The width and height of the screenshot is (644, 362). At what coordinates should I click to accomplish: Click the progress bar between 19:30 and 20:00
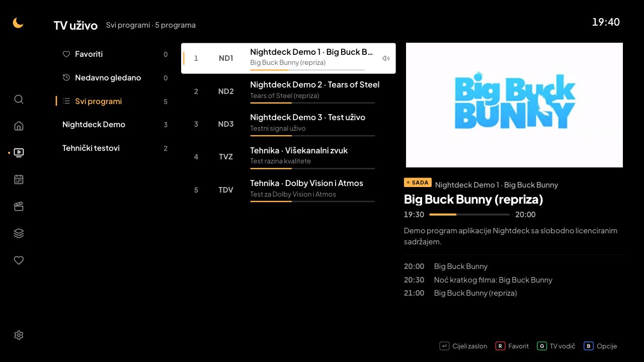pos(469,215)
